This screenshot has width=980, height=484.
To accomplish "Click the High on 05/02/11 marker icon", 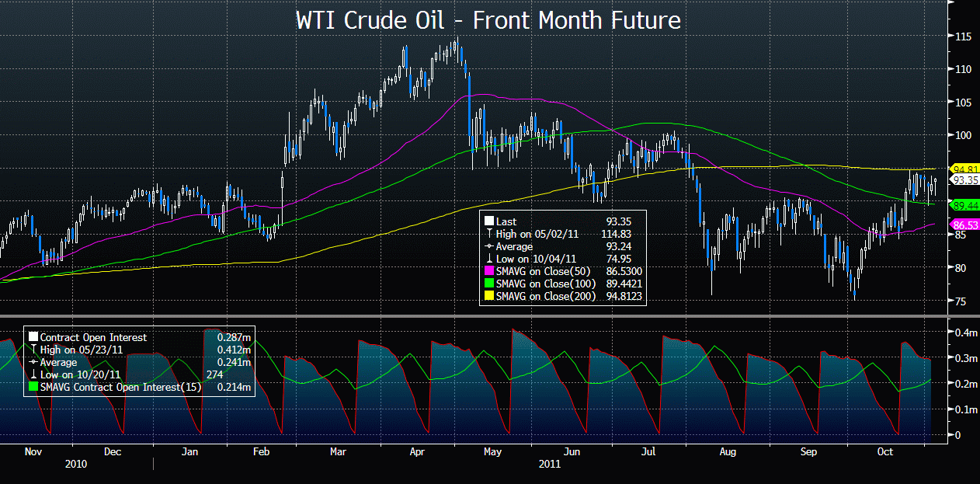I will click(488, 234).
